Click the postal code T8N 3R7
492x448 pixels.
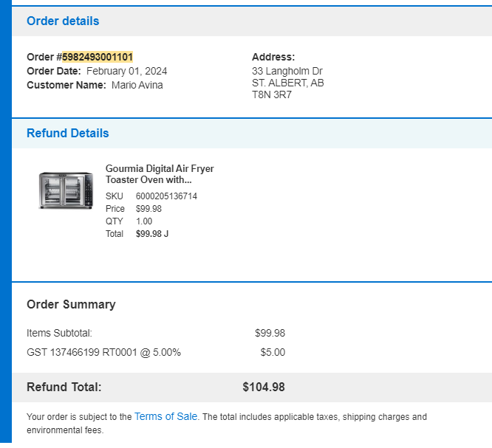272,94
